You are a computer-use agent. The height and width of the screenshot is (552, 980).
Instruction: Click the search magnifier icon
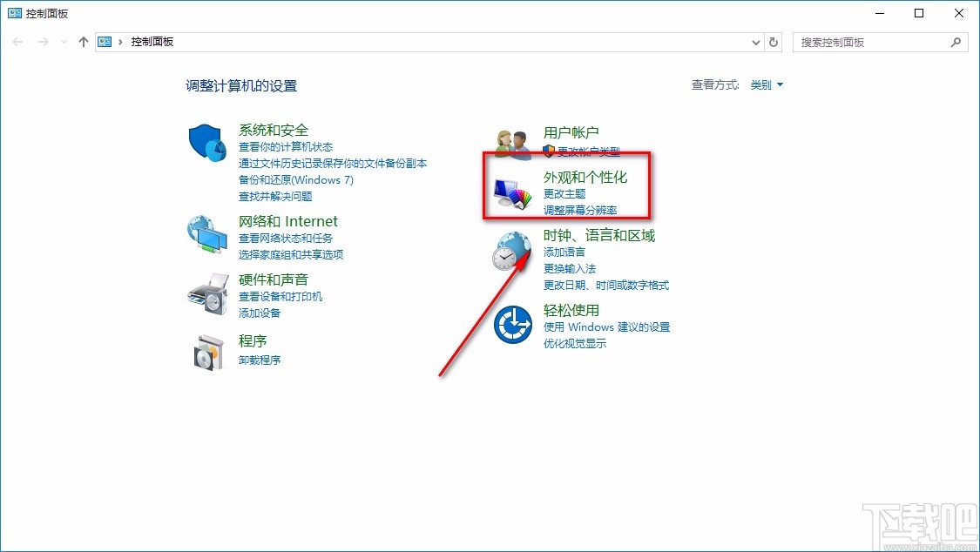[x=956, y=41]
